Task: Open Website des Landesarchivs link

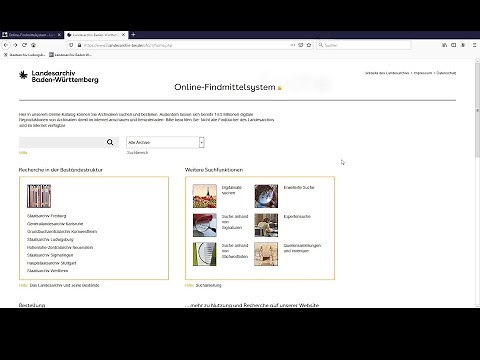Action: point(387,73)
